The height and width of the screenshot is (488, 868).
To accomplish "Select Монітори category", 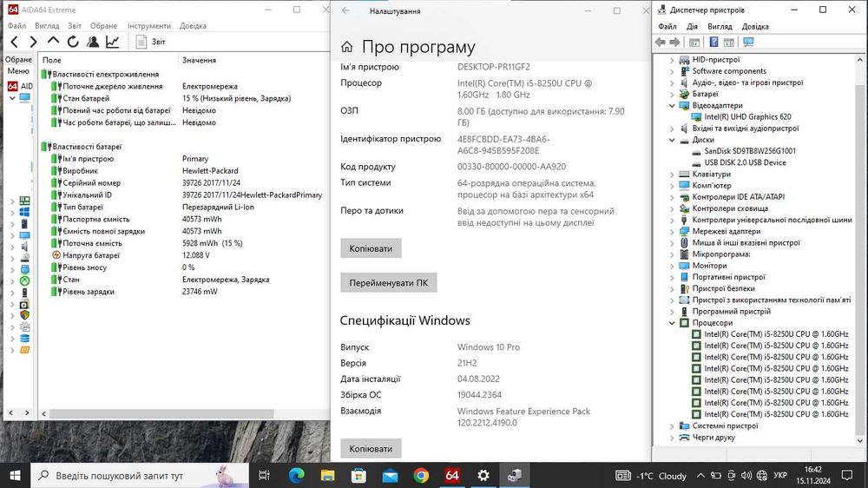I will pyautogui.click(x=709, y=266).
